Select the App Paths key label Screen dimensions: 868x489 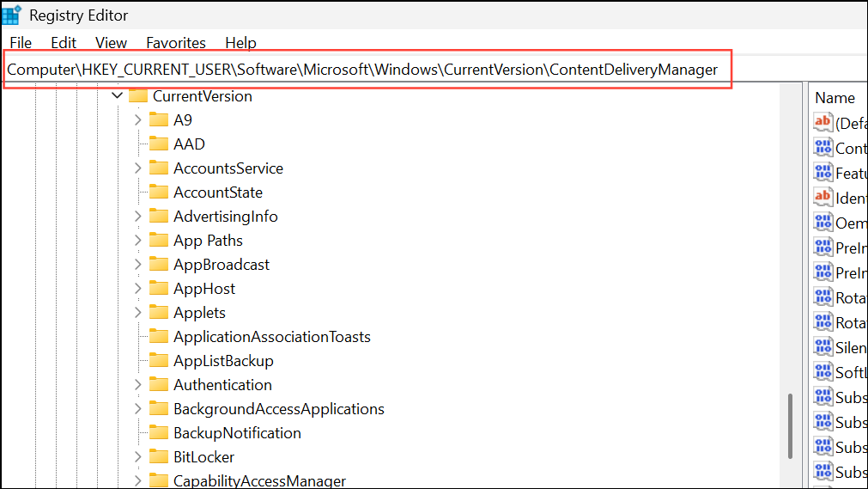click(x=208, y=241)
